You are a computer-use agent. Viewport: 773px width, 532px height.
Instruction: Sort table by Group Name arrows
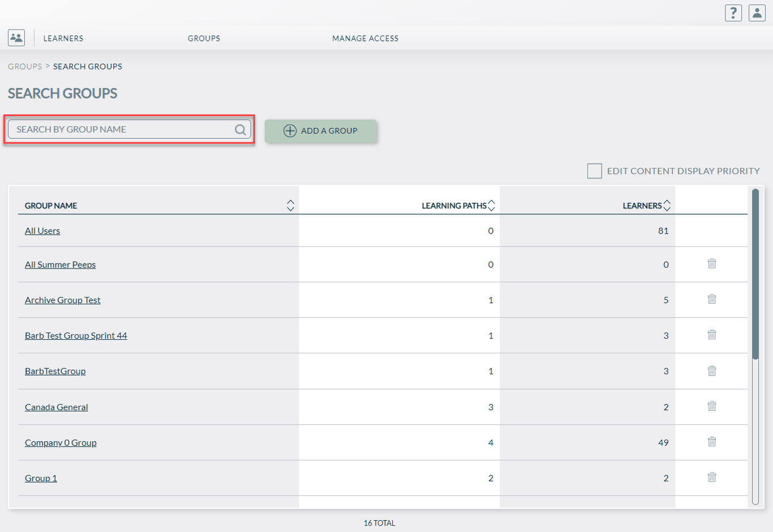[x=290, y=206]
